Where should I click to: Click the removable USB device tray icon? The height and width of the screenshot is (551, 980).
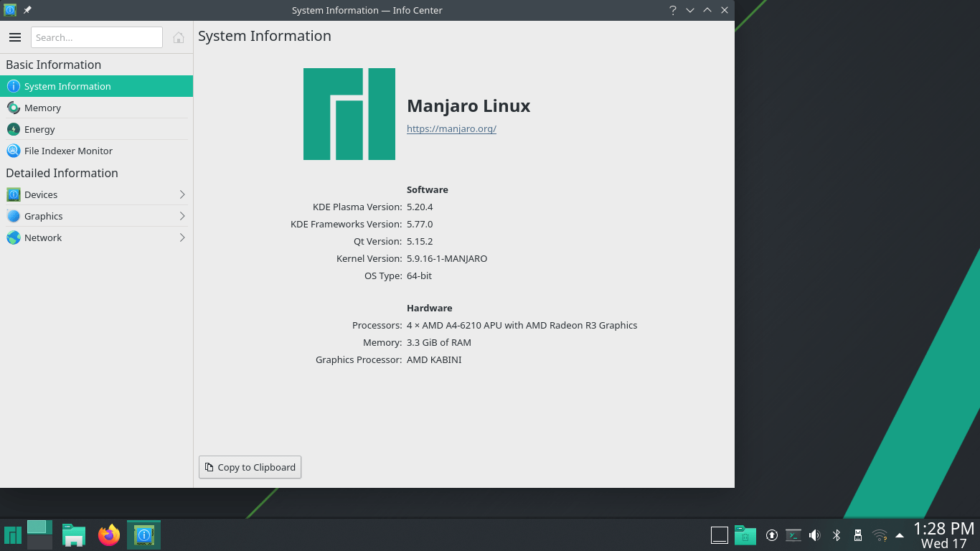pyautogui.click(x=857, y=534)
